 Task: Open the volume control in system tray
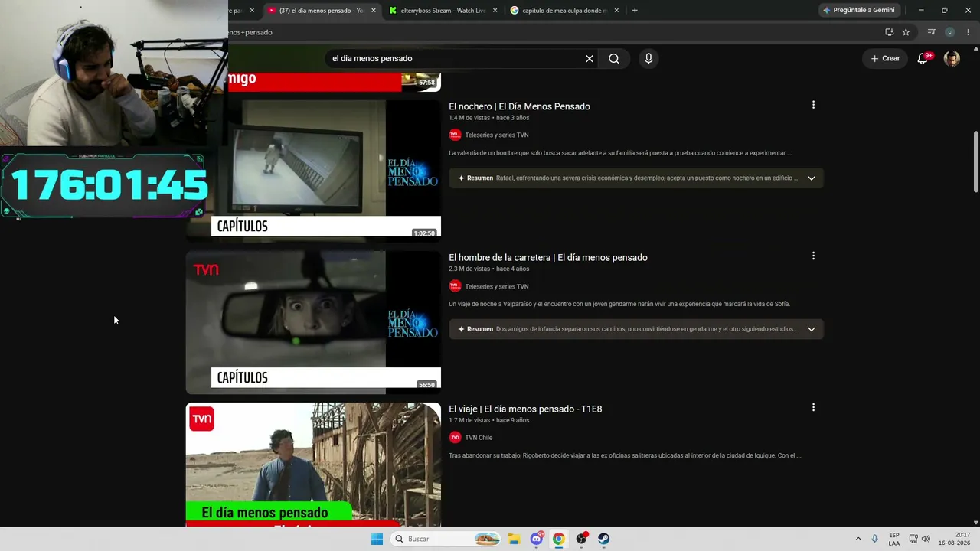(x=926, y=539)
